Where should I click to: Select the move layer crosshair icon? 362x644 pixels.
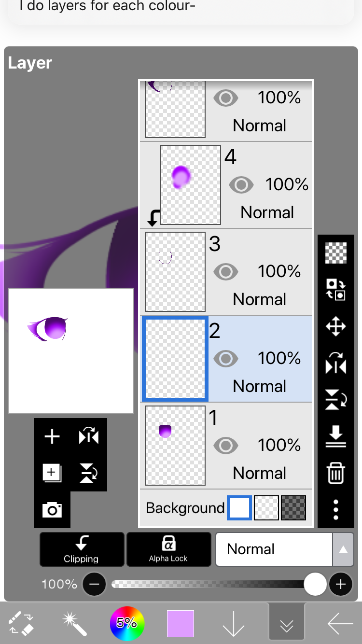(336, 327)
